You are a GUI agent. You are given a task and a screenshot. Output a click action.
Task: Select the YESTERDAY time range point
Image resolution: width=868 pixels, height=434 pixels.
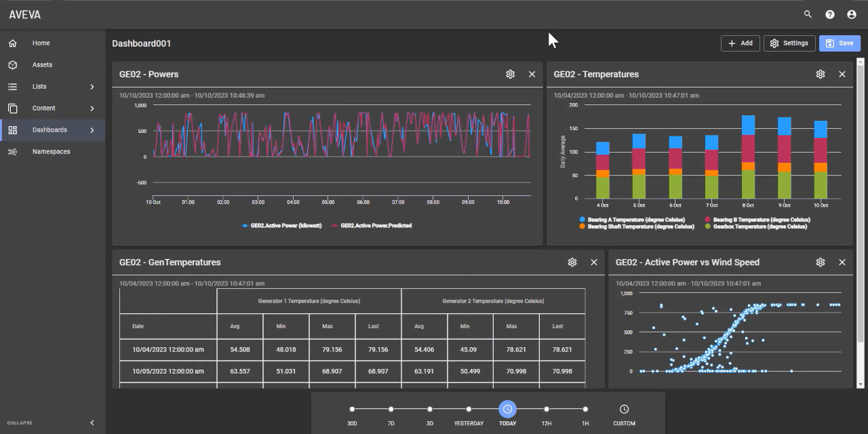coord(469,409)
